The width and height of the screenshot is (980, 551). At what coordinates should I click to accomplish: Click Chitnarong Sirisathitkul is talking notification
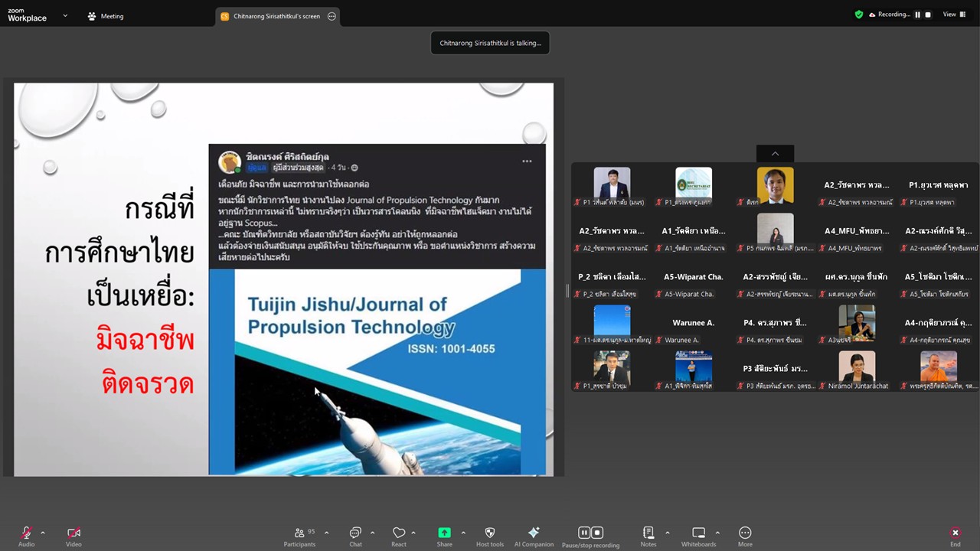[490, 43]
